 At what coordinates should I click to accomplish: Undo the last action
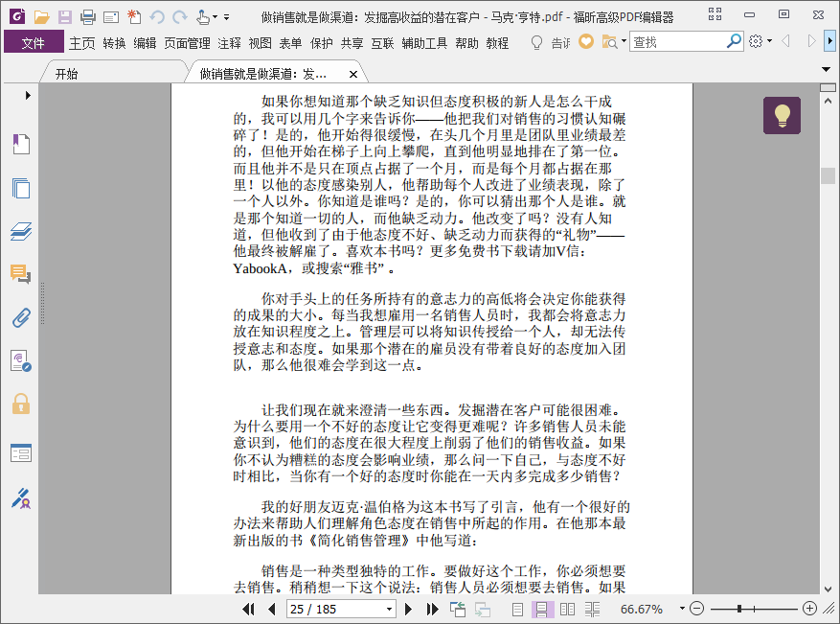tap(157, 17)
